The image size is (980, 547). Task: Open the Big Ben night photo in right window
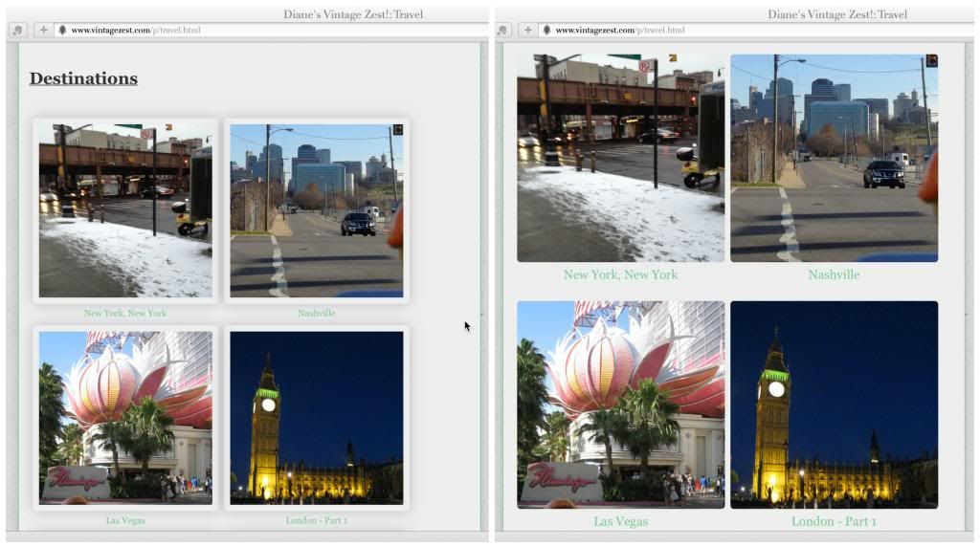point(834,405)
